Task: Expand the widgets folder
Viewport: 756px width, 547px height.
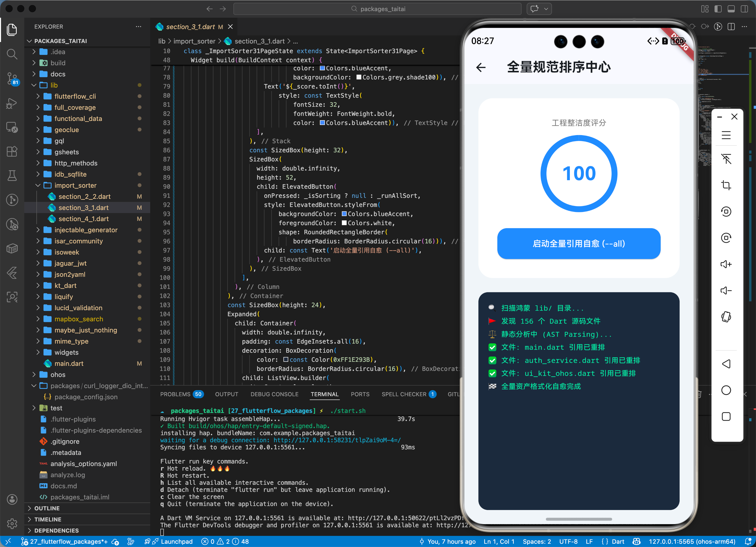Action: tap(66, 352)
